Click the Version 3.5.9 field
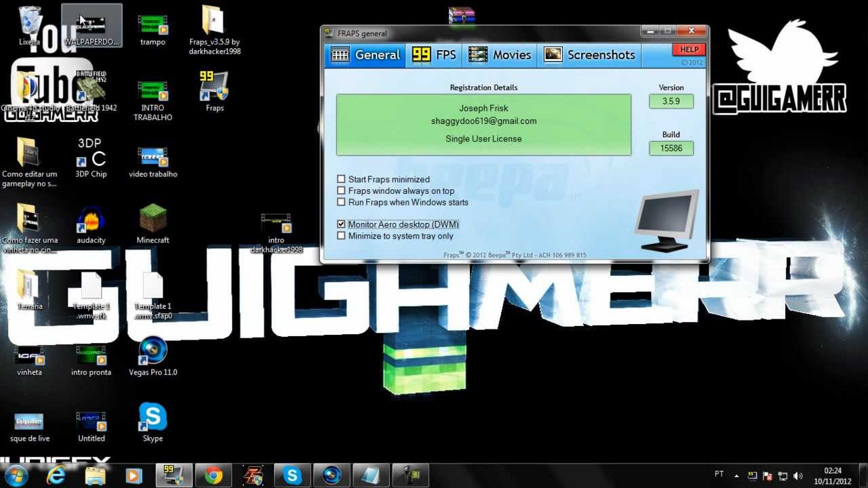The height and width of the screenshot is (488, 868). (x=671, y=102)
